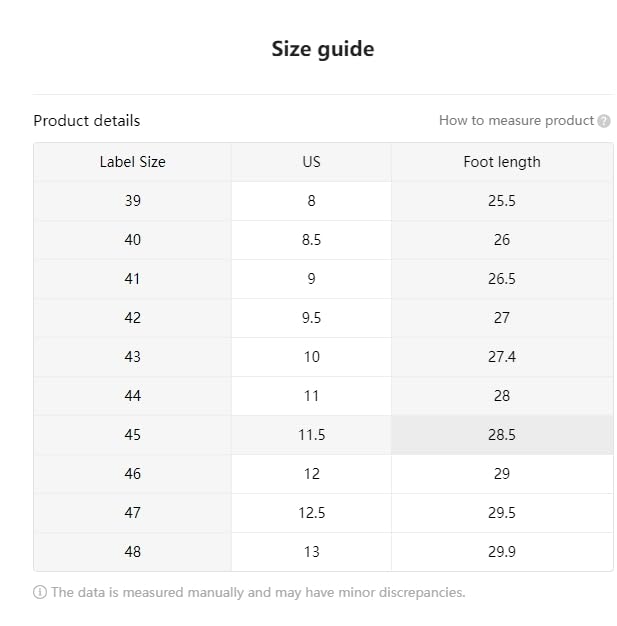617x626 pixels.
Task: Click foot length 25.5 cell
Action: click(502, 201)
